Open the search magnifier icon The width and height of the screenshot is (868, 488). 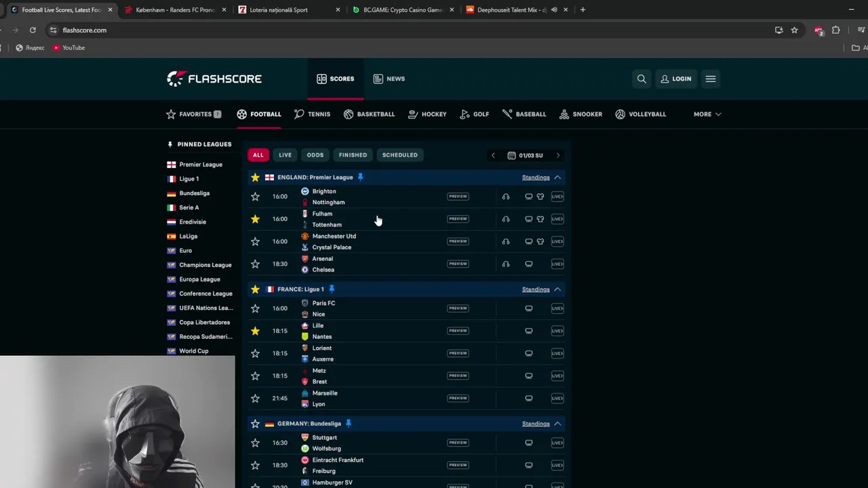642,79
